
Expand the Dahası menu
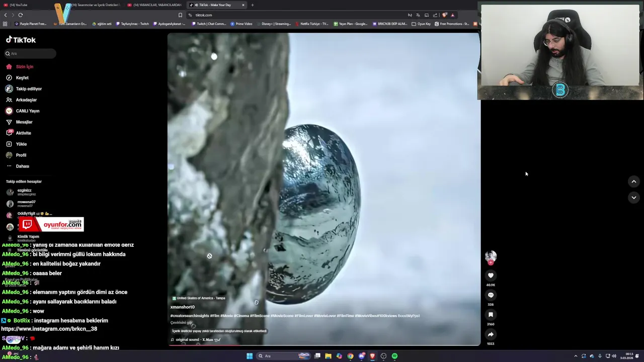click(x=18, y=166)
